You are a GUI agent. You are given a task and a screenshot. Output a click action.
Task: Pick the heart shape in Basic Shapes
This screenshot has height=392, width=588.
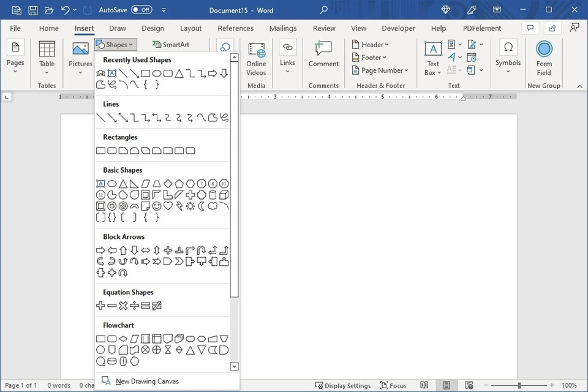click(x=168, y=206)
